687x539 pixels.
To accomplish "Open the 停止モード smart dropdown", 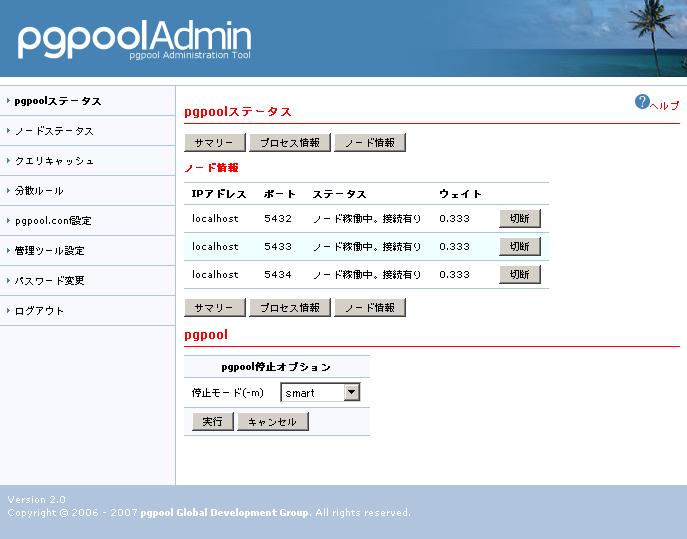I will pos(320,393).
